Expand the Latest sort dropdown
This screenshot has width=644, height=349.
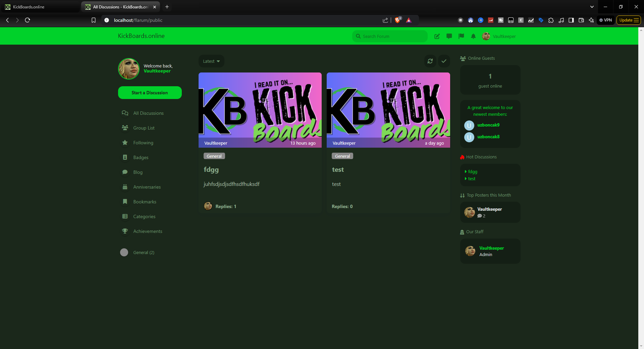click(211, 61)
